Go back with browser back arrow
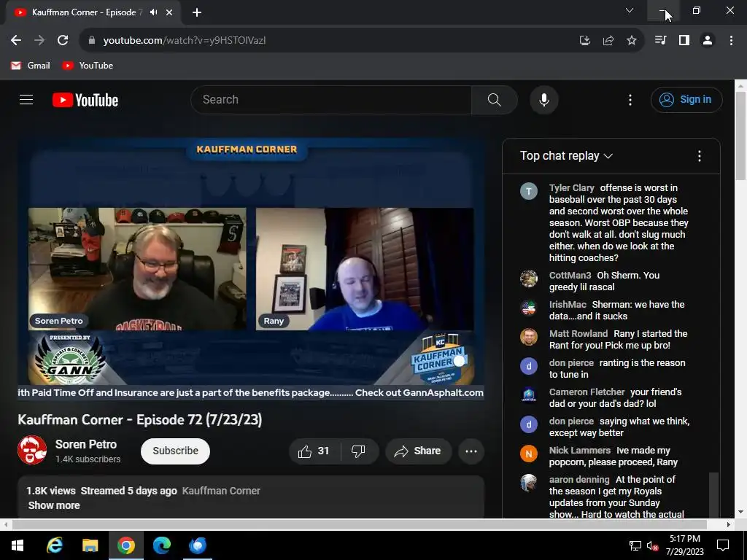Screen dimensions: 747x560 click(16, 41)
